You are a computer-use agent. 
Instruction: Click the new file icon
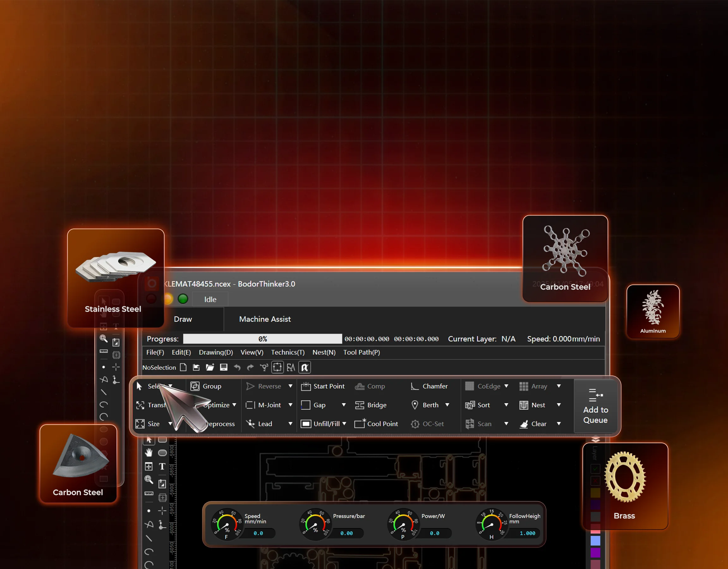183,367
